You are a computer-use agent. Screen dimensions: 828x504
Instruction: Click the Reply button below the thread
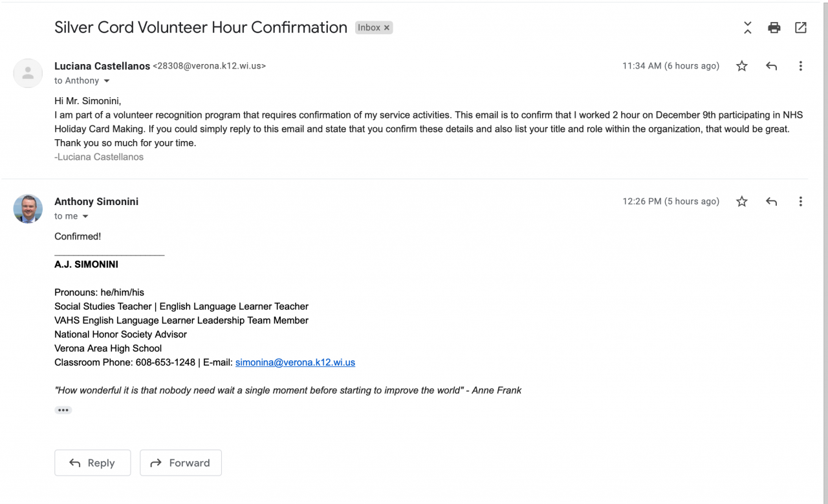(x=93, y=463)
